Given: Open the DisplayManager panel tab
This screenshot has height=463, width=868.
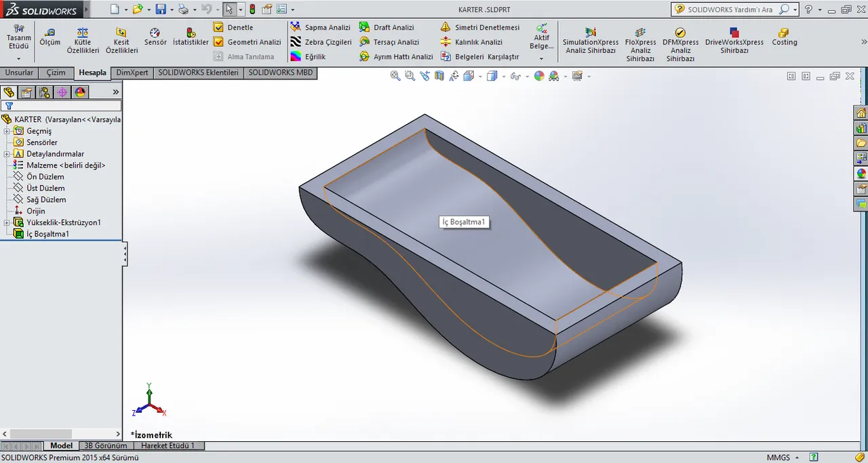Looking at the screenshot, I should coord(80,92).
